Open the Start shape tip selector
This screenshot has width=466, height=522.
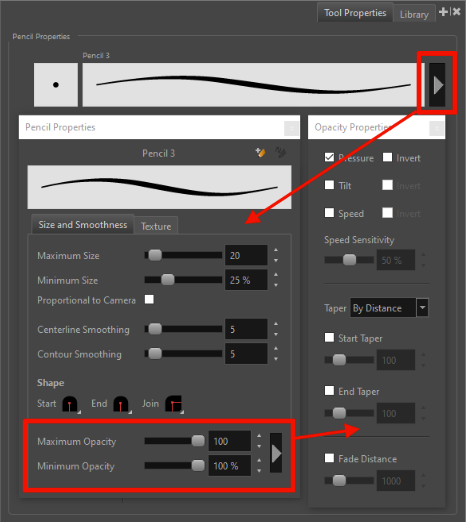[x=71, y=404]
